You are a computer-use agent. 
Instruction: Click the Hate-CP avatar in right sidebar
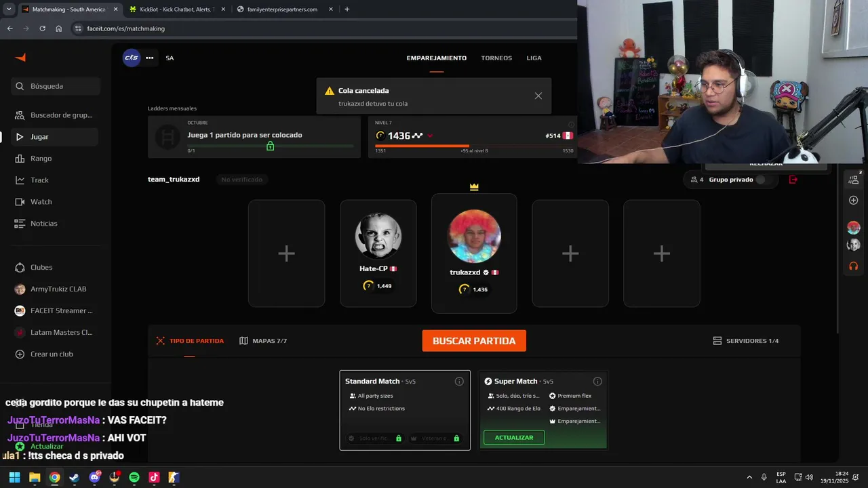[x=854, y=245]
